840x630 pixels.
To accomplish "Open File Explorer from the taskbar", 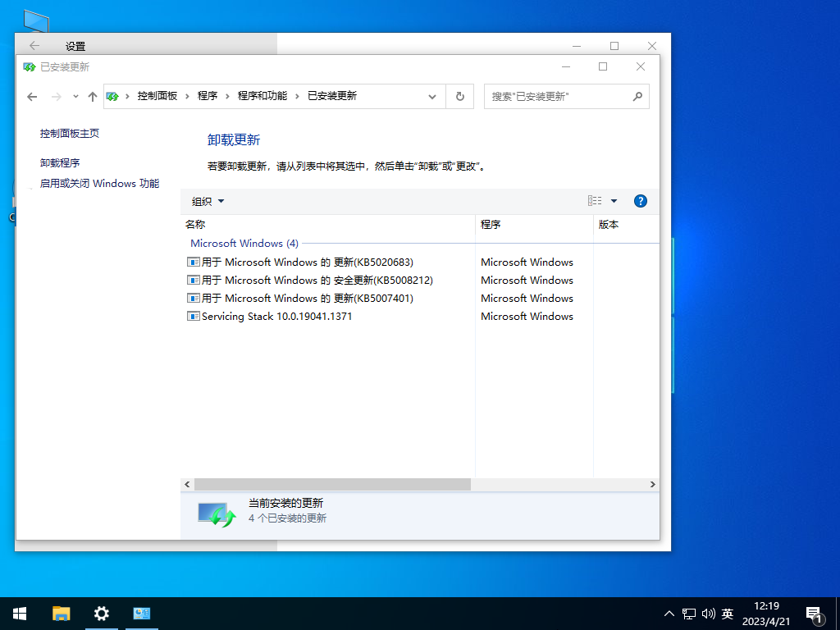I will pos(62,613).
